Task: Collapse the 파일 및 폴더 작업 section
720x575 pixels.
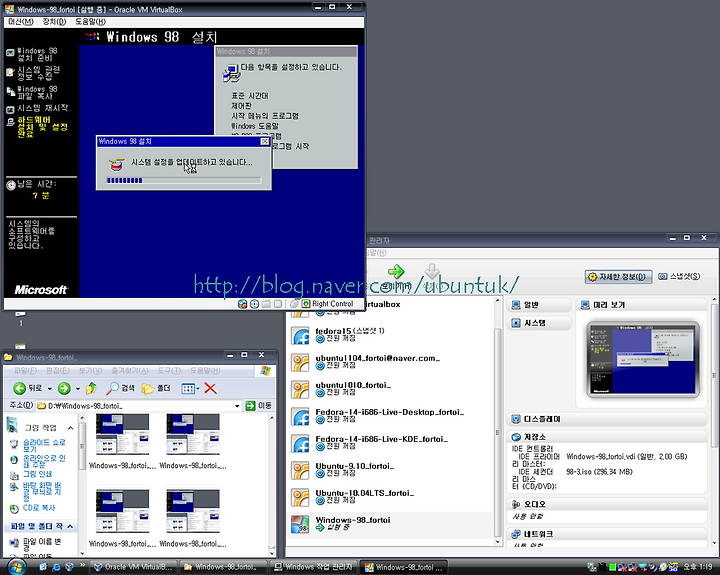Action: pos(70,526)
